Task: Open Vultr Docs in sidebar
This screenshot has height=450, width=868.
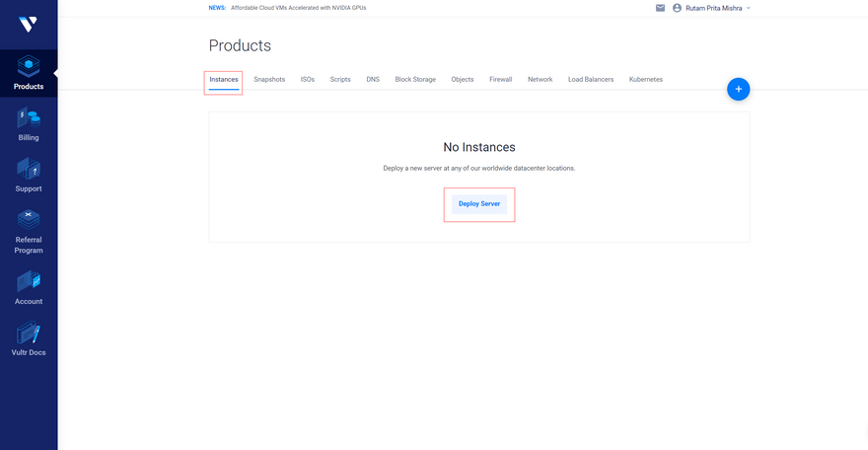Action: click(x=29, y=338)
